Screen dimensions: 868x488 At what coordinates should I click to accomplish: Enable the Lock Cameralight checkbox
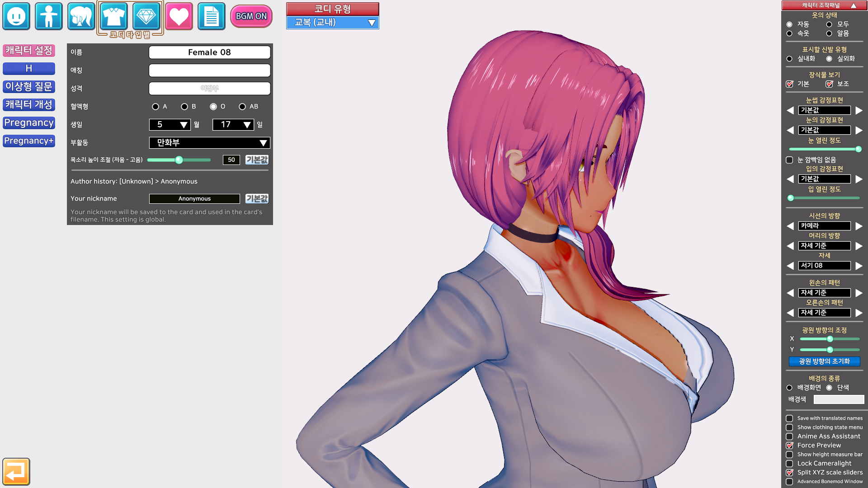coord(789,464)
